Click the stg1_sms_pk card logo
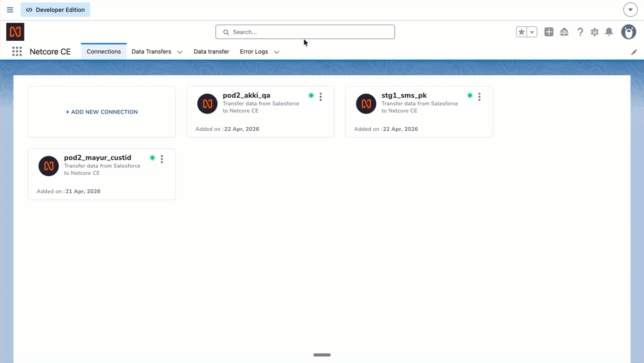The height and width of the screenshot is (363, 644). (x=366, y=104)
